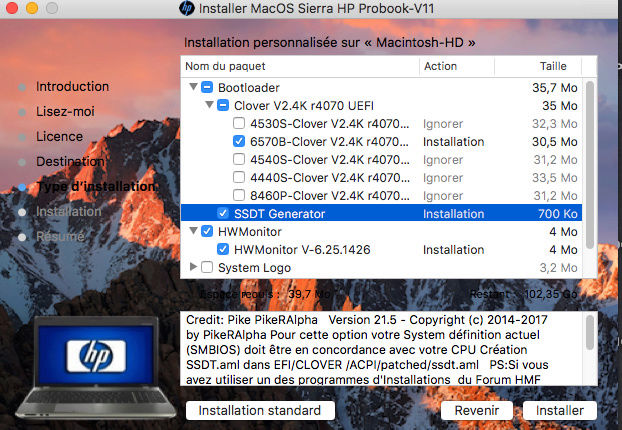Uncheck the SSDT Generator checkbox
This screenshot has height=430, width=622.
[223, 213]
